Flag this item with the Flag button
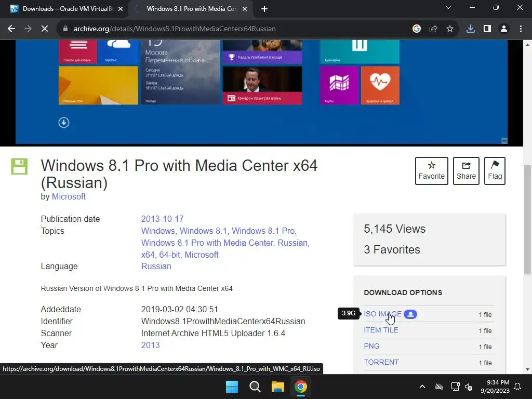The image size is (532, 399). (x=495, y=170)
